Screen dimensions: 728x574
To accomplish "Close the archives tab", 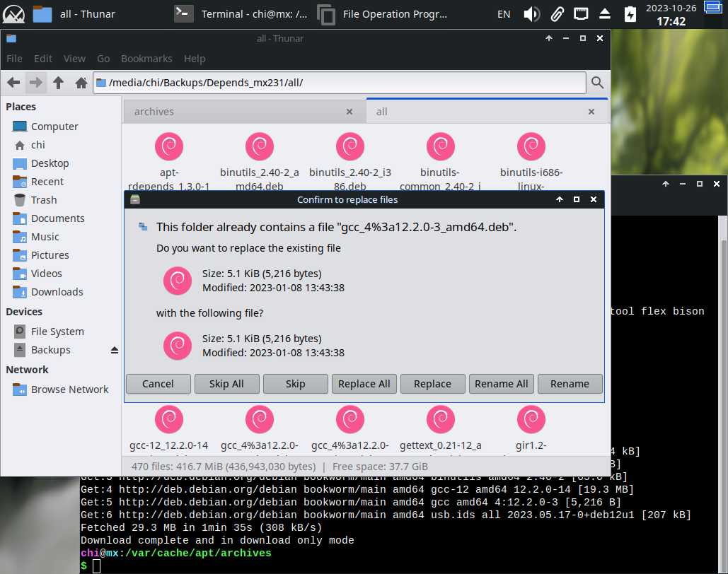I will click(x=349, y=112).
